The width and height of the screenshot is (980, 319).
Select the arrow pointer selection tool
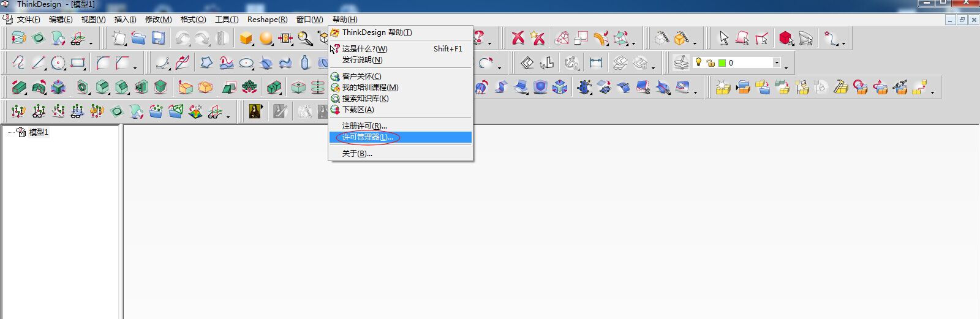[x=724, y=39]
